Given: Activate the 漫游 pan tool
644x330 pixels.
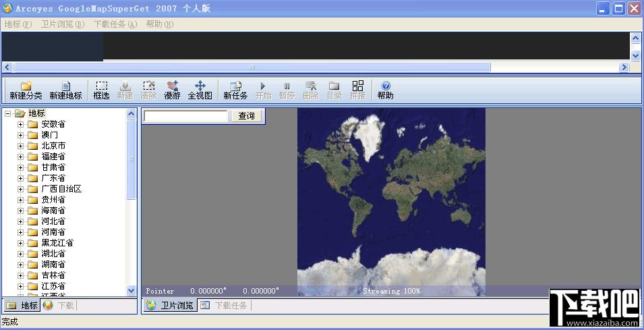Looking at the screenshot, I should click(173, 90).
